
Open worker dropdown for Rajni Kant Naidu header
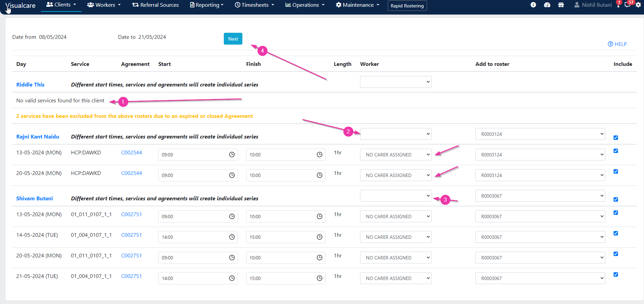pos(396,134)
